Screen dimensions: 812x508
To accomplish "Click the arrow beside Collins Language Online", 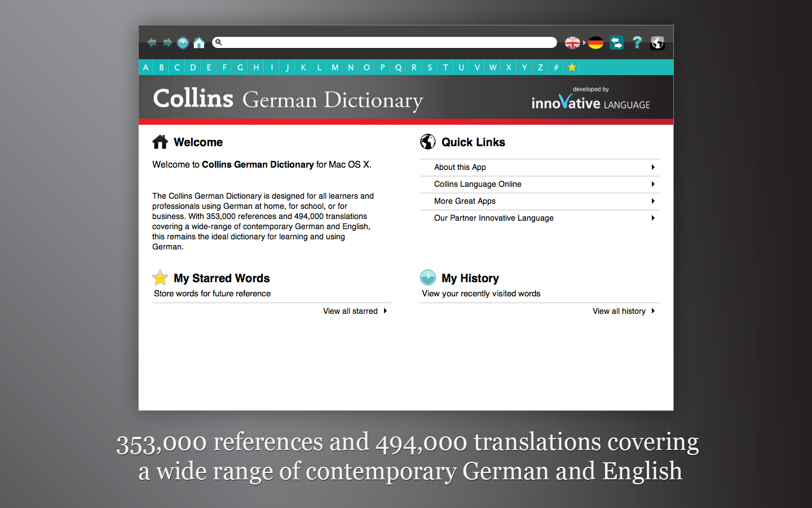I will (653, 184).
